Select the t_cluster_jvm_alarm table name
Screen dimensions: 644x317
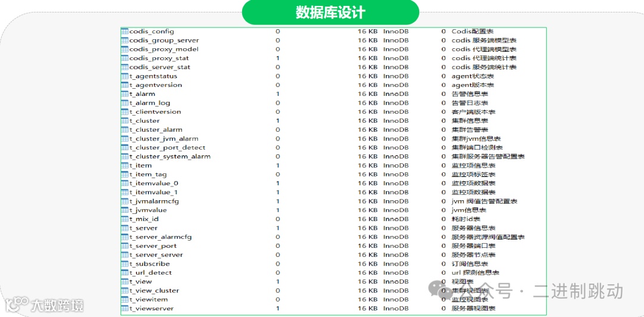(x=164, y=139)
